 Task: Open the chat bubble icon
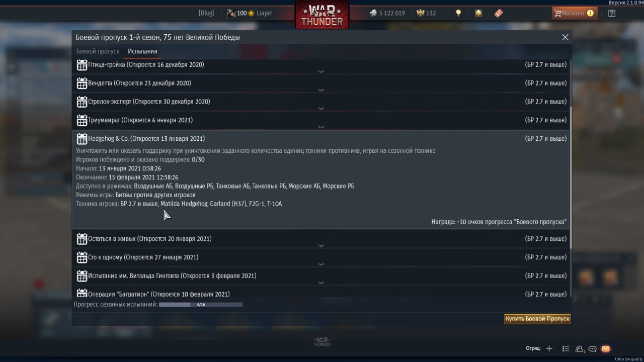tap(593, 348)
